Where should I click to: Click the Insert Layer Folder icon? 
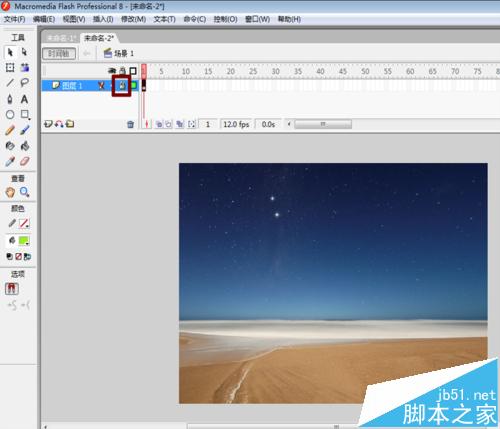pyautogui.click(x=70, y=124)
